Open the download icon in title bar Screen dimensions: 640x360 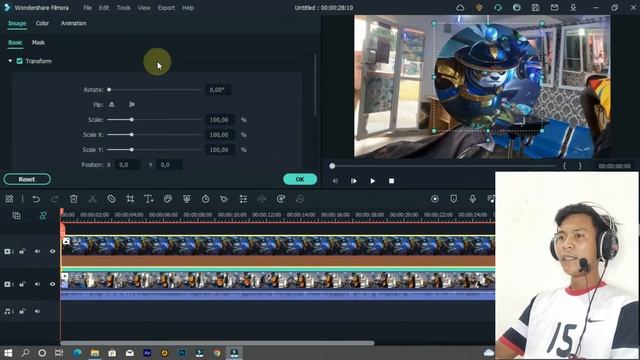573,8
